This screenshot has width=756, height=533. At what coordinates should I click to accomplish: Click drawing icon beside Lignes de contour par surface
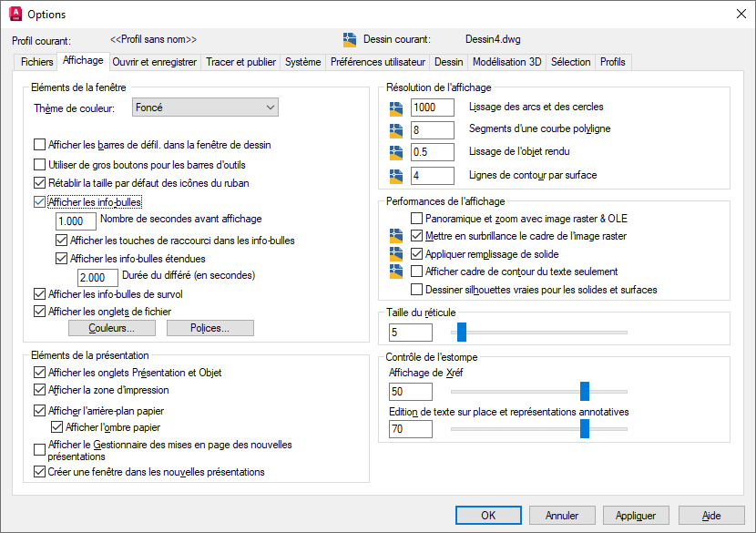click(x=395, y=175)
